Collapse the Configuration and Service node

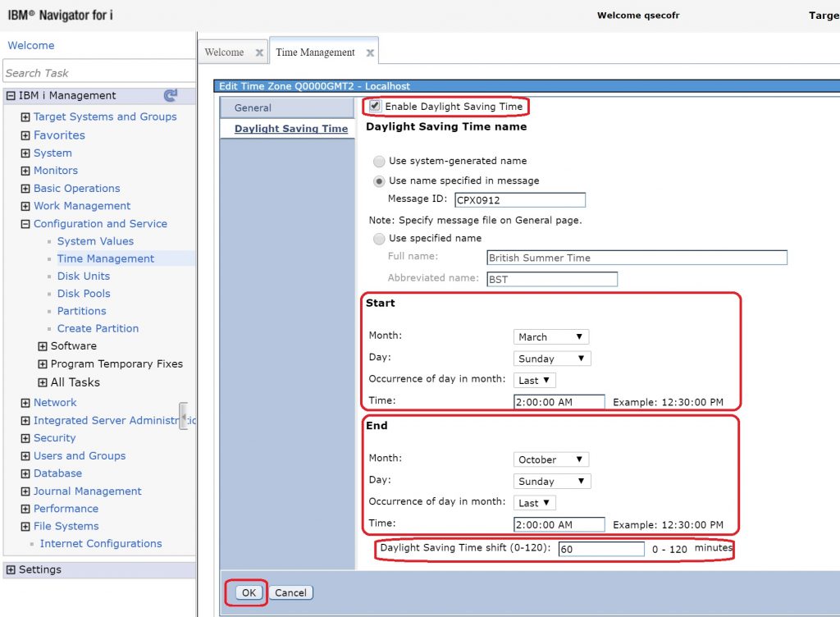coord(25,224)
